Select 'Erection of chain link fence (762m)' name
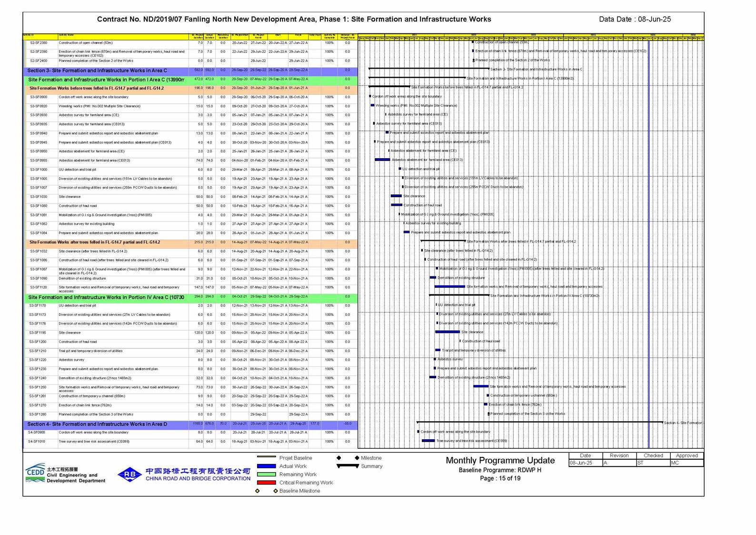Image resolution: width=756 pixels, height=535 pixels. pos(85,405)
